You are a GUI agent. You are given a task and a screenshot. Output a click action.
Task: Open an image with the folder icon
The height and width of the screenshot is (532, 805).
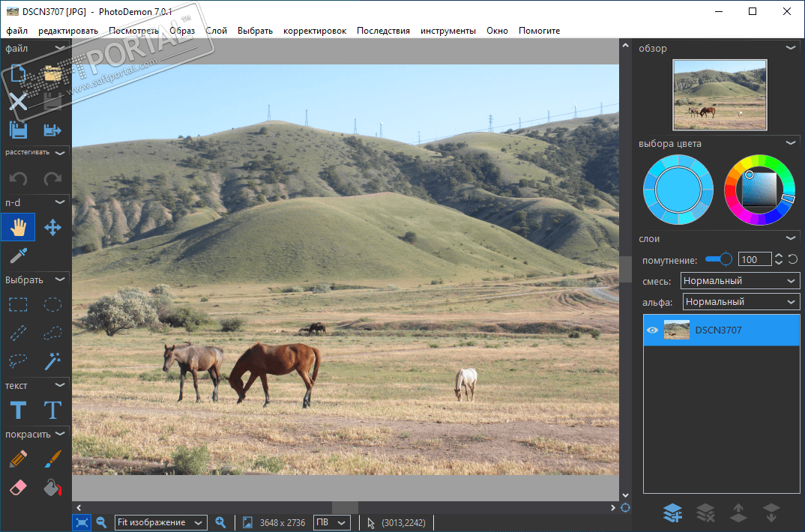52,74
